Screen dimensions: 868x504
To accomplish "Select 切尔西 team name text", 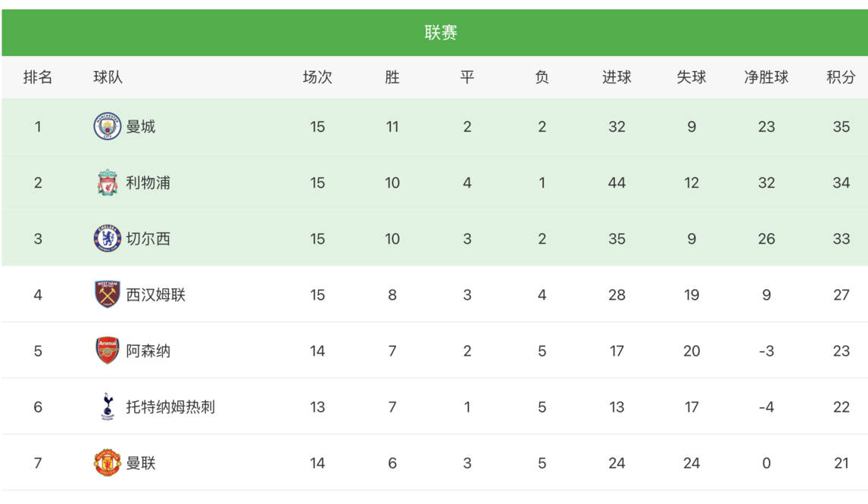I will pos(148,238).
